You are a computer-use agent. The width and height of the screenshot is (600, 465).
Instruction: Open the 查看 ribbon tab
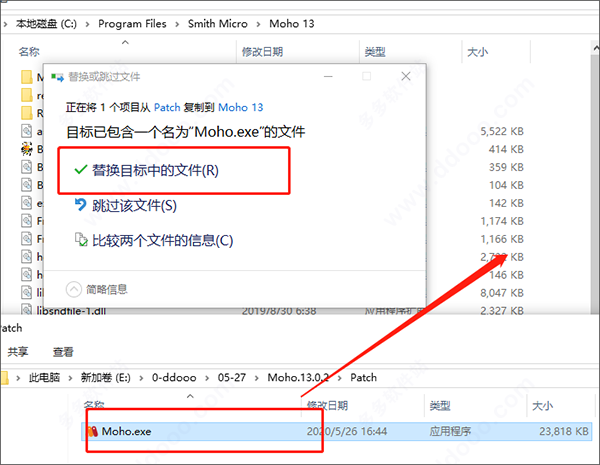click(x=63, y=352)
